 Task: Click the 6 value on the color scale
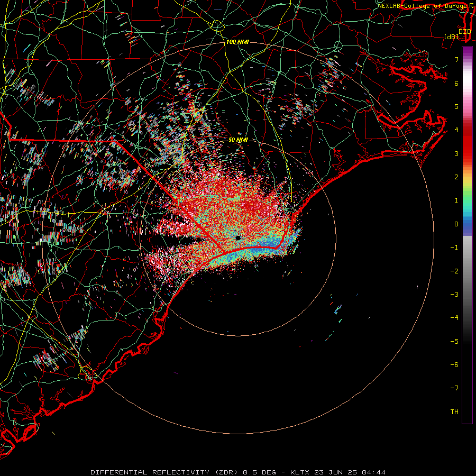pos(456,83)
